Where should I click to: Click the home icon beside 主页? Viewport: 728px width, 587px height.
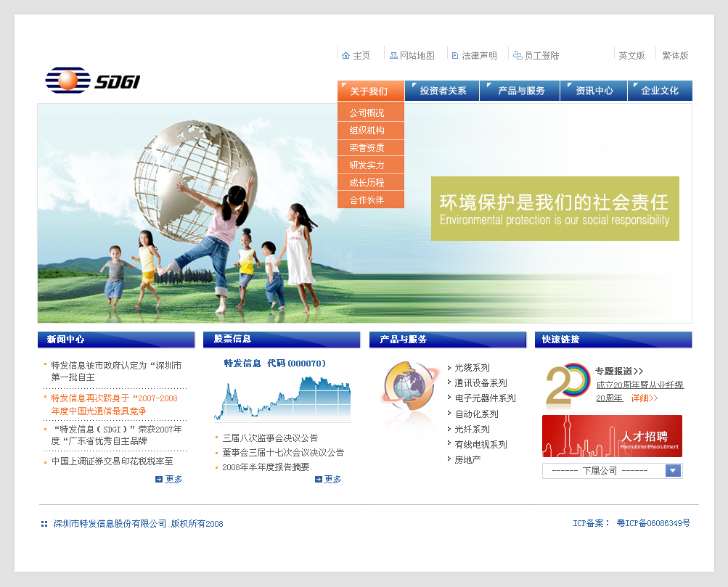[346, 56]
